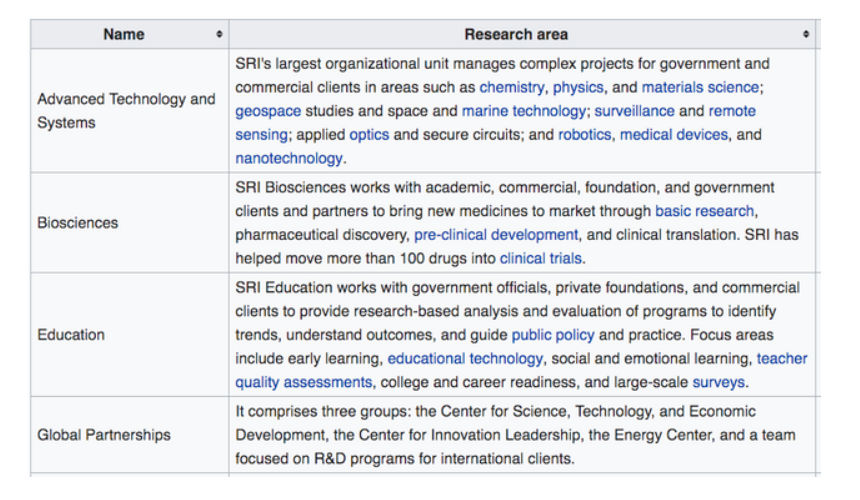Click the Education name cell

pos(130,335)
